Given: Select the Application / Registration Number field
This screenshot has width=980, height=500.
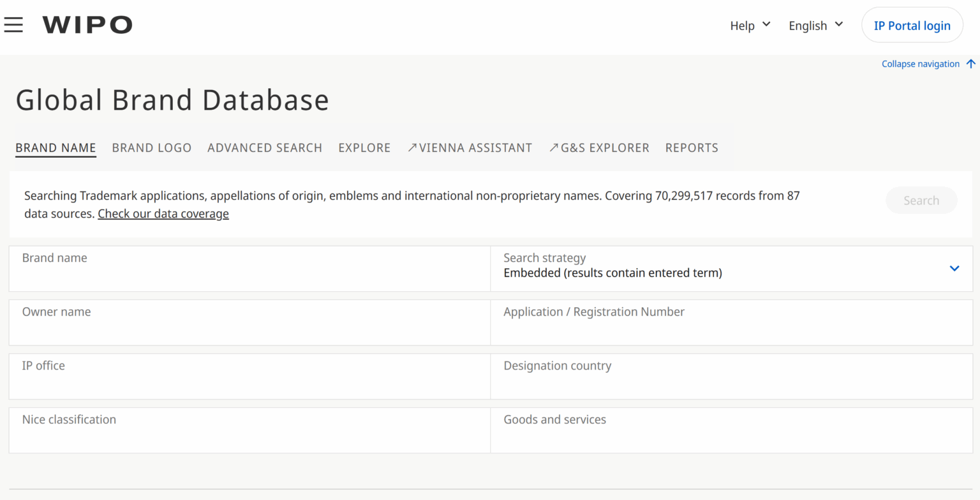Looking at the screenshot, I should pyautogui.click(x=732, y=322).
